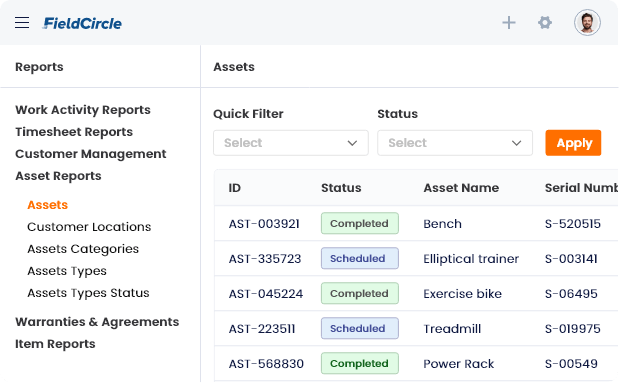Image resolution: width=619 pixels, height=383 pixels.
Task: Click the FieldCircle logo
Action: click(x=82, y=23)
